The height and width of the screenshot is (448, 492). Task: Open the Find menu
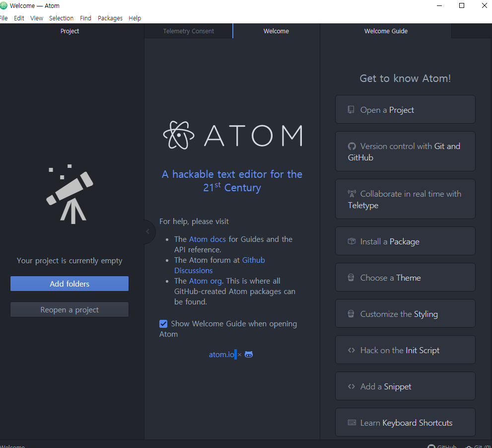[x=85, y=18]
